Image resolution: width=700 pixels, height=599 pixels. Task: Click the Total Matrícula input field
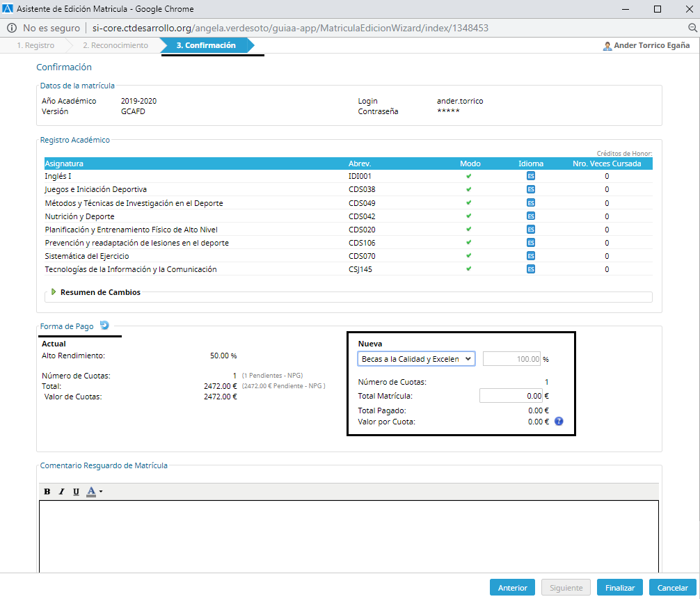[x=511, y=395]
